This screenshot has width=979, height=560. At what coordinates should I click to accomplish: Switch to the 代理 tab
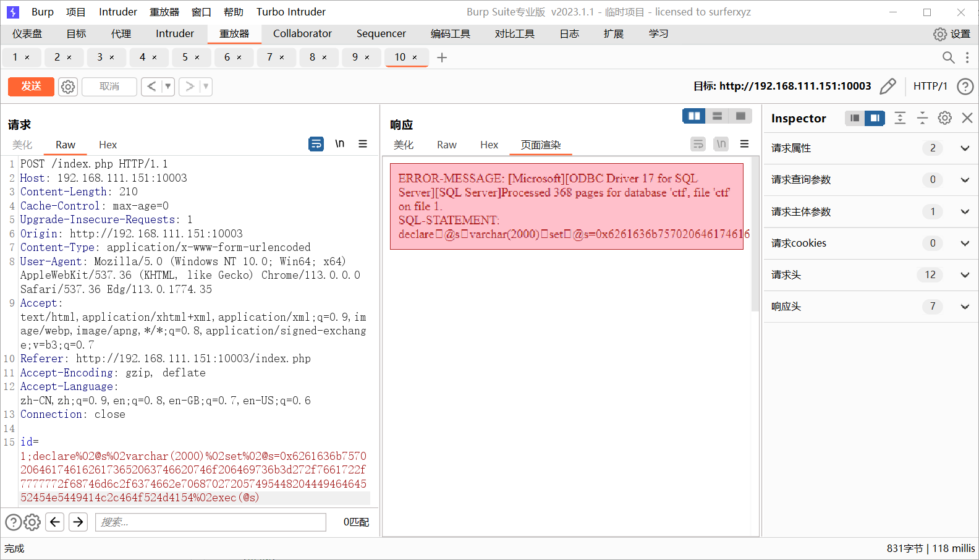121,34
